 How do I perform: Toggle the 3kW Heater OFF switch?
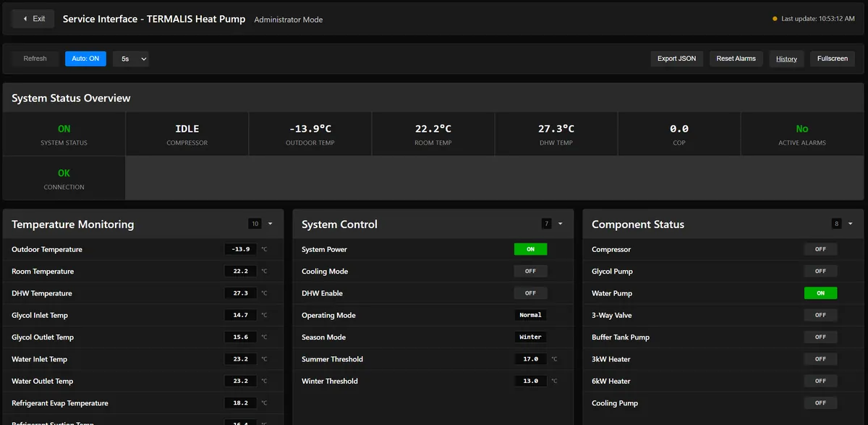click(820, 359)
